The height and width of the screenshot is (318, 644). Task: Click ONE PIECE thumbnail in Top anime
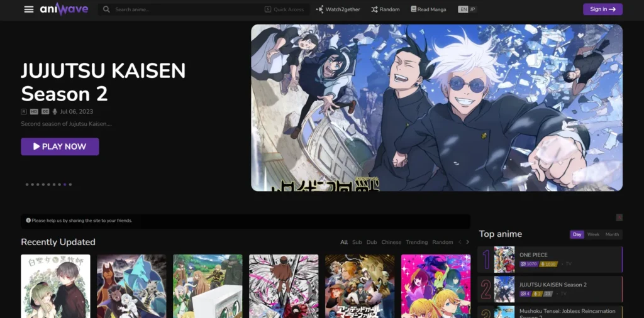[504, 260]
